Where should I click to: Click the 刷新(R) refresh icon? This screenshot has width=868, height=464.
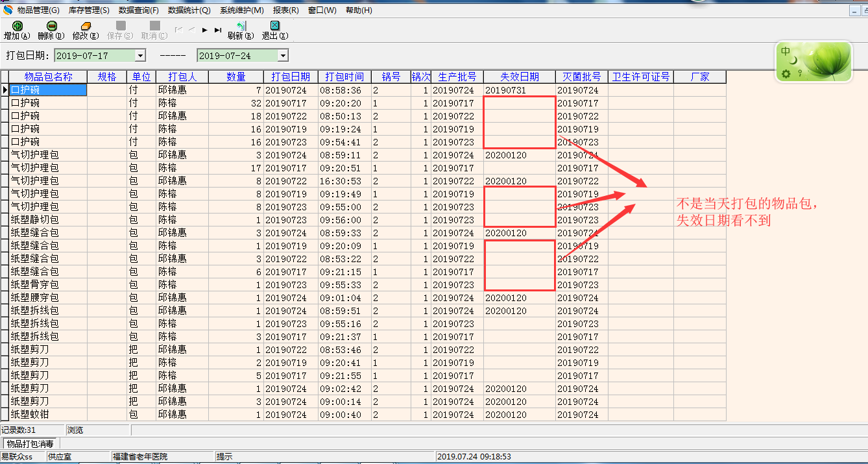point(241,26)
